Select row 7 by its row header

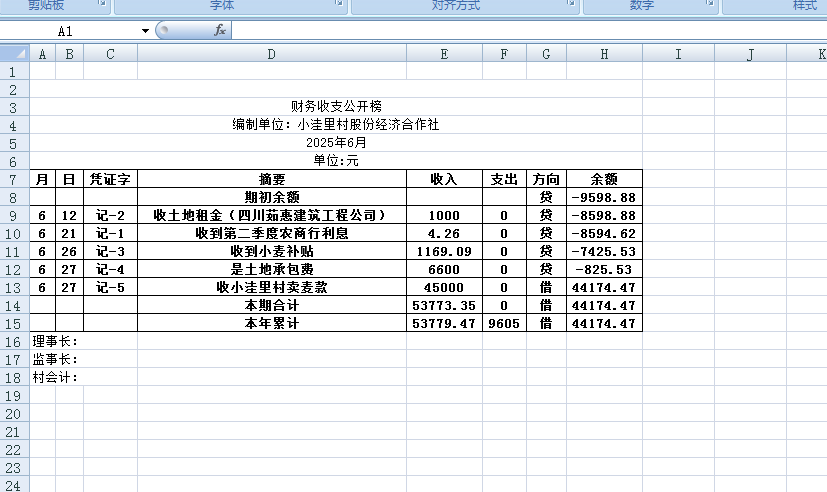click(14, 179)
